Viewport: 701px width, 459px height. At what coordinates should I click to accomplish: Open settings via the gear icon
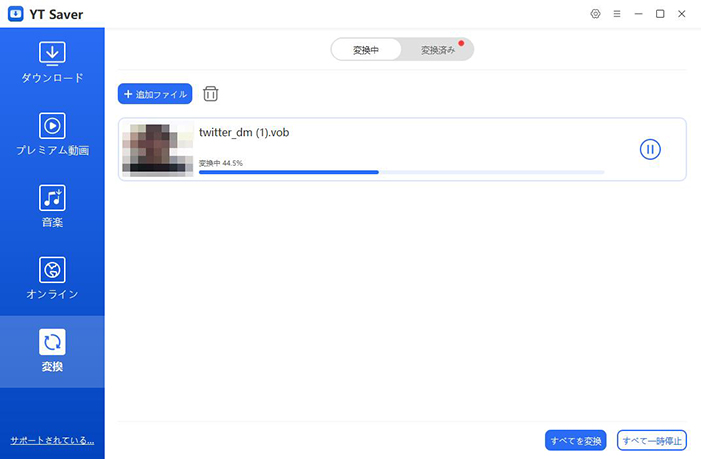pyautogui.click(x=595, y=14)
